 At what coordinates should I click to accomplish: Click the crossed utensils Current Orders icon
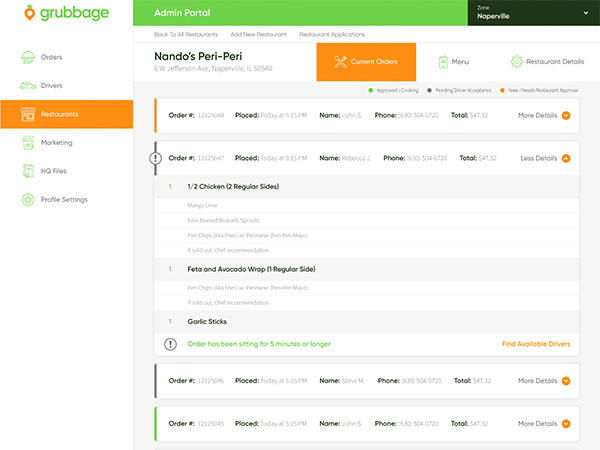point(340,62)
